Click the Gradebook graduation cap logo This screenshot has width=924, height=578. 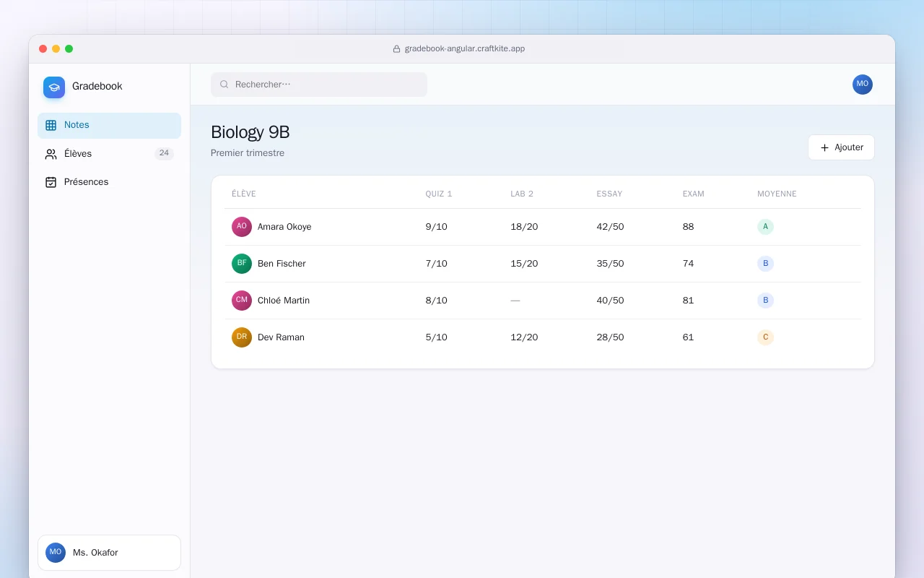pyautogui.click(x=54, y=87)
